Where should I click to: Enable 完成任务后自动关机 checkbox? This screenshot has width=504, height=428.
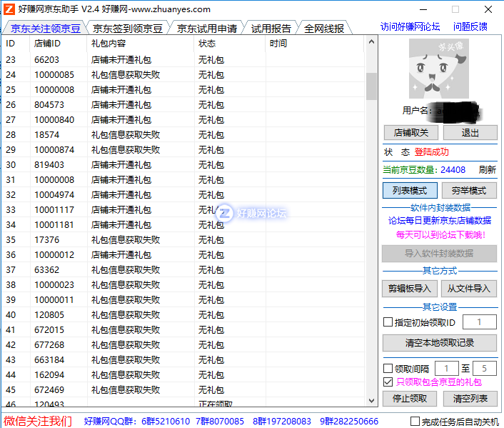[x=415, y=422]
